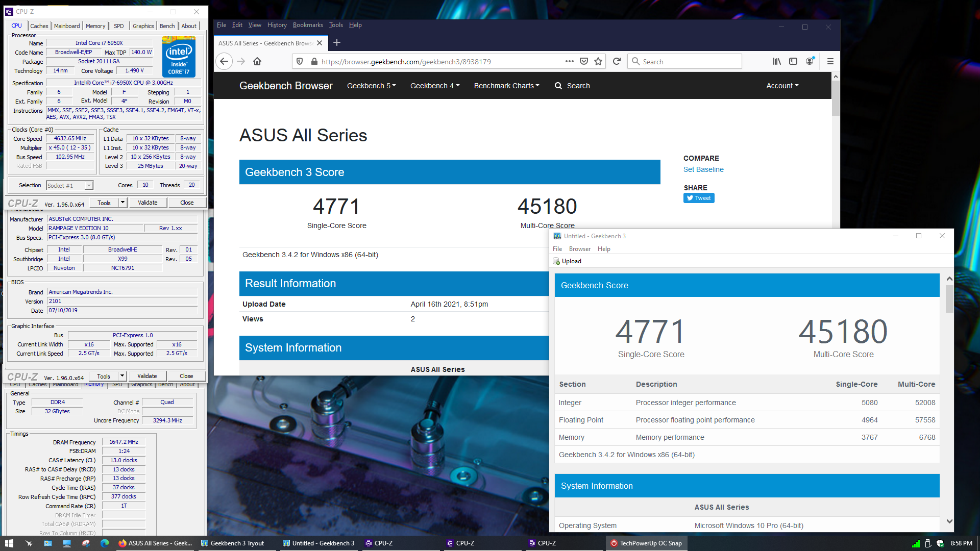Image resolution: width=980 pixels, height=551 pixels.
Task: Click Close in the top CPU-Z window
Action: tap(187, 203)
